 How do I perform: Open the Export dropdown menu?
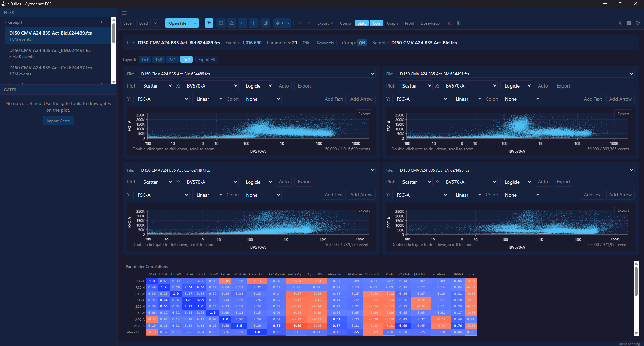pyautogui.click(x=325, y=23)
